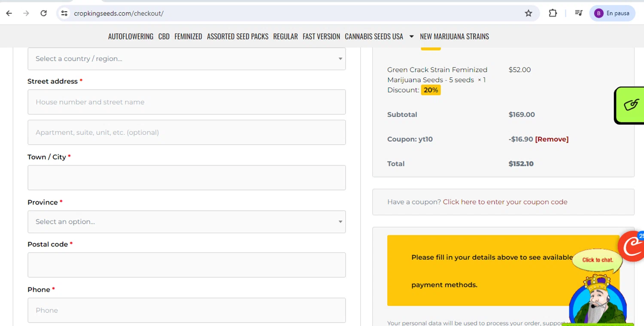Open FEMINIZED seeds category
644x326 pixels.
tap(188, 37)
